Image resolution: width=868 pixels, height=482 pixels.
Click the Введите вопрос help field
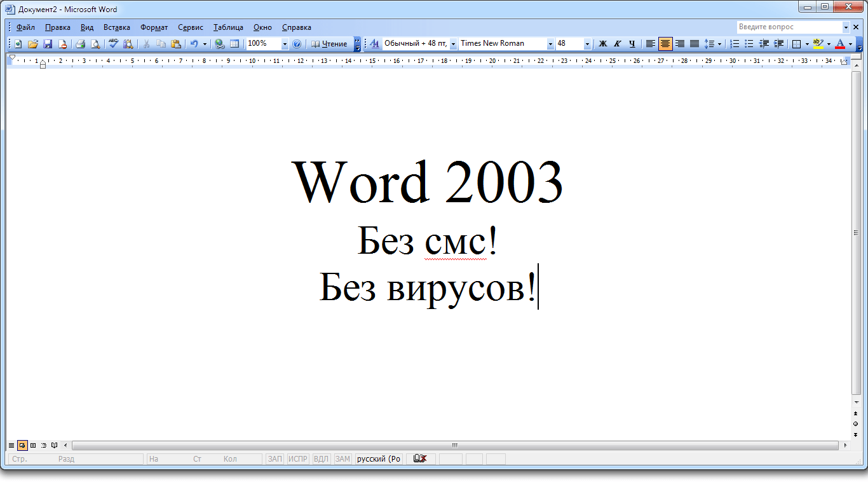[x=789, y=27]
